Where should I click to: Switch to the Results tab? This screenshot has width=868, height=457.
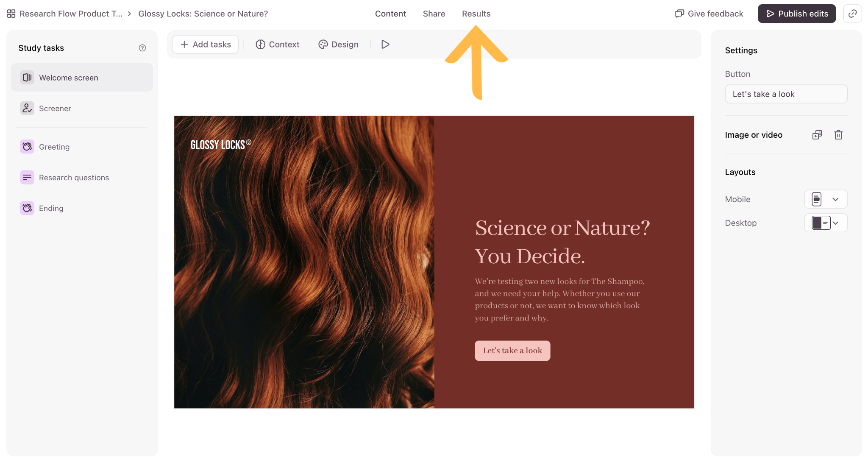coord(476,14)
